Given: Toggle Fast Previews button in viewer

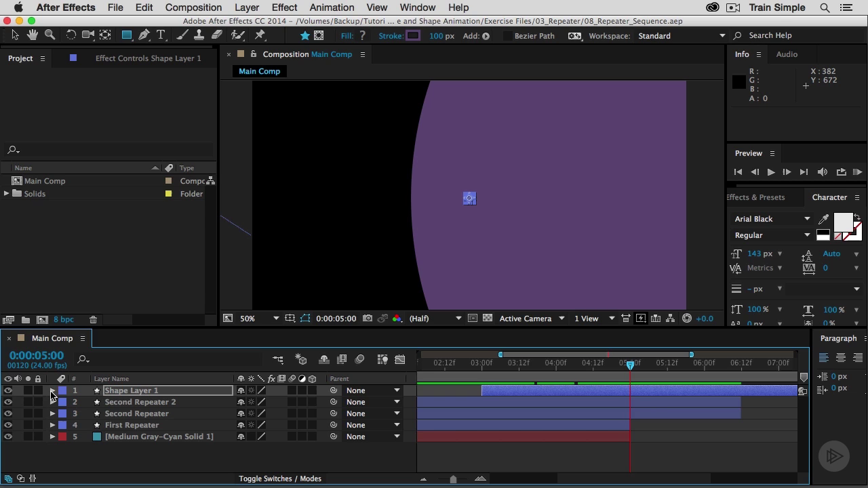Looking at the screenshot, I should pos(641,319).
